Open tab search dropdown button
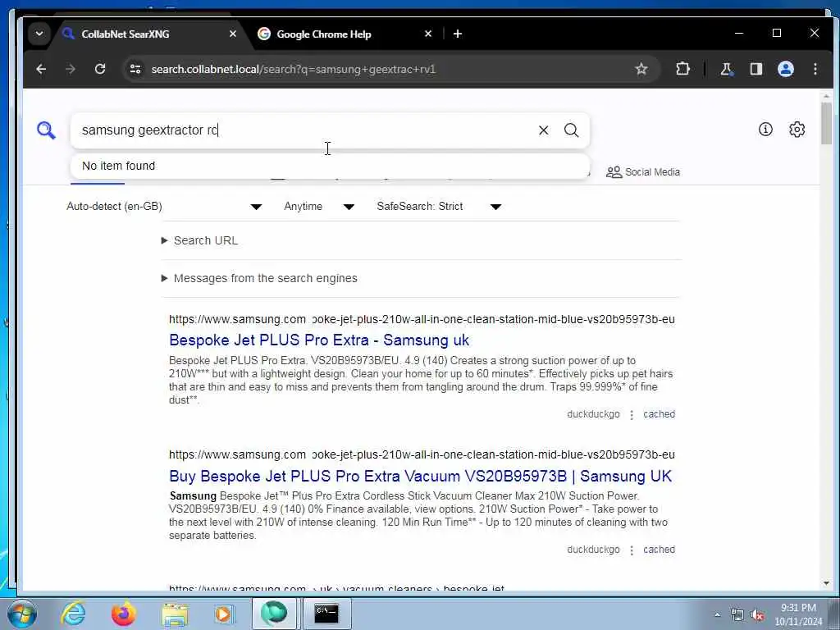The width and height of the screenshot is (840, 630). tap(39, 34)
